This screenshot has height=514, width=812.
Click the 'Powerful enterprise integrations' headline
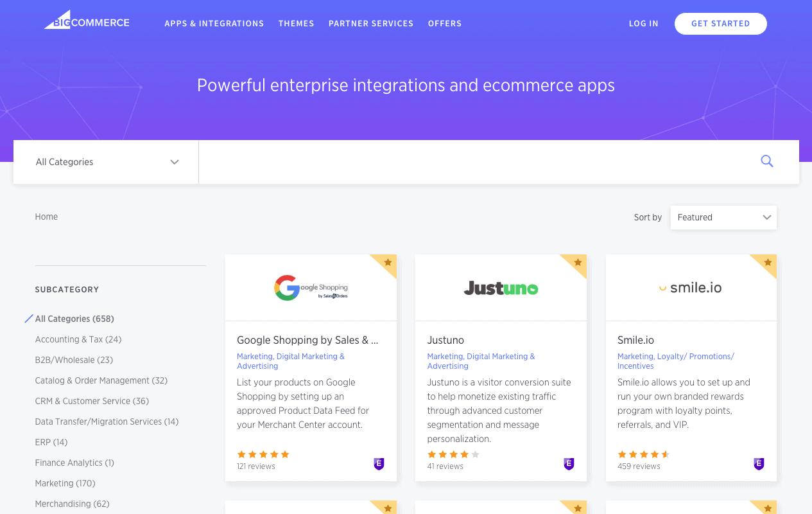406,85
